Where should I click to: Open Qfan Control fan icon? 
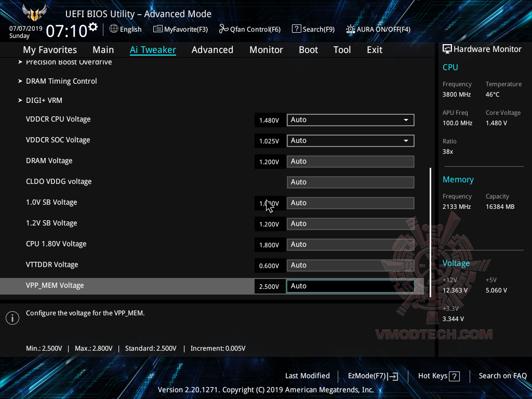click(x=223, y=29)
